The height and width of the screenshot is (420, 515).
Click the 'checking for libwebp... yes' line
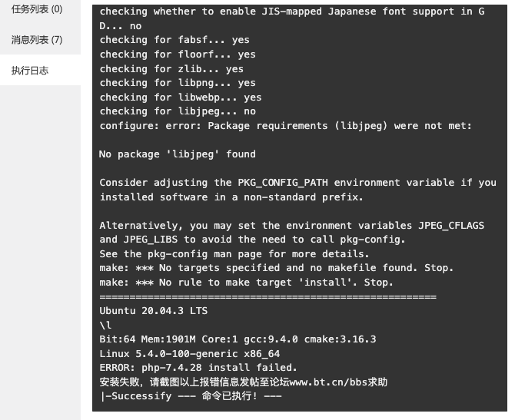pyautogui.click(x=181, y=98)
